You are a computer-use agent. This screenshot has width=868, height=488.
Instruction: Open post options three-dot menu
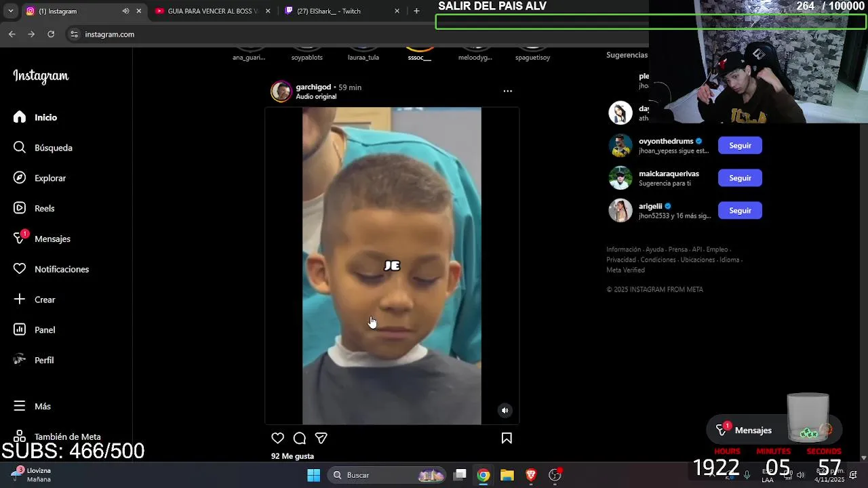point(507,91)
